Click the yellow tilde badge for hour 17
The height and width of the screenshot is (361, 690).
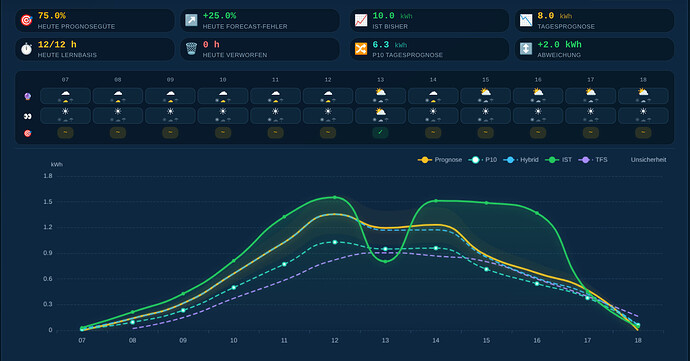click(591, 133)
